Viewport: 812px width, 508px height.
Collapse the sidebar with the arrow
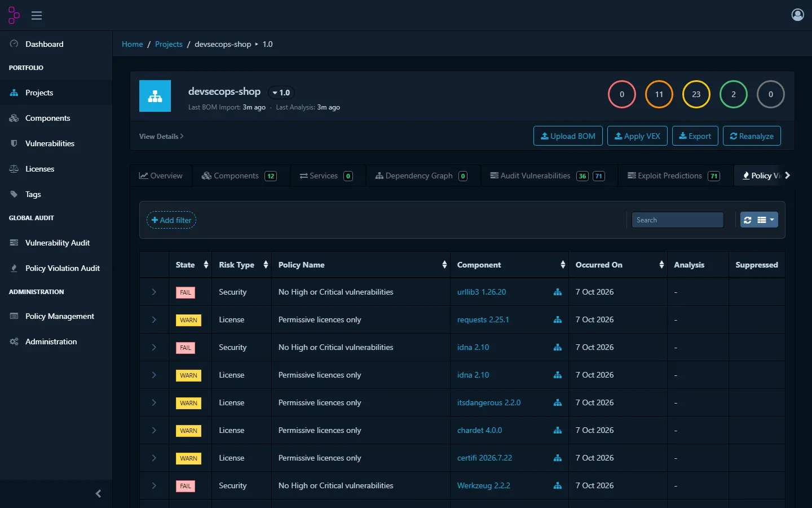[x=98, y=494]
